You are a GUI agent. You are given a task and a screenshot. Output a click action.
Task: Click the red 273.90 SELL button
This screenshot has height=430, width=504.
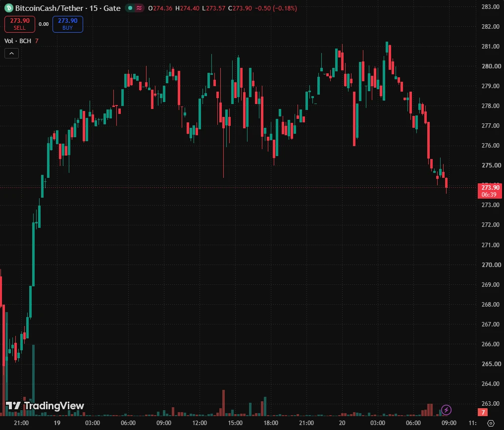coord(20,24)
